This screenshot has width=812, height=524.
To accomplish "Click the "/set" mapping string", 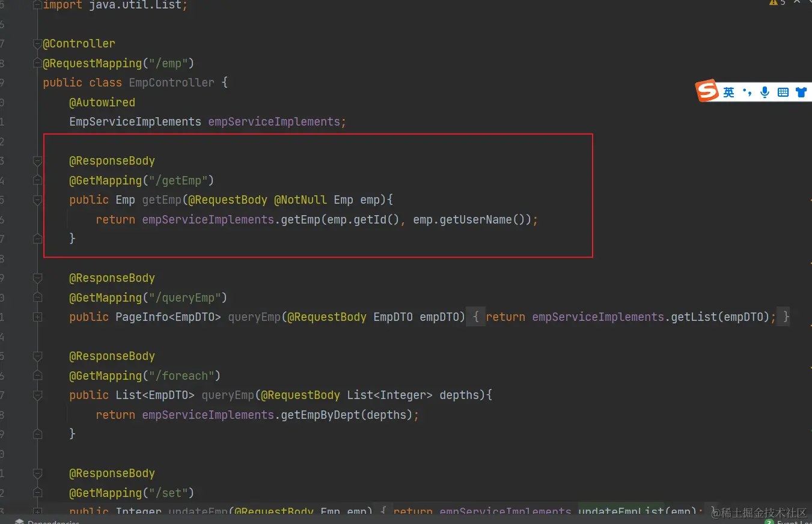I will pos(168,493).
